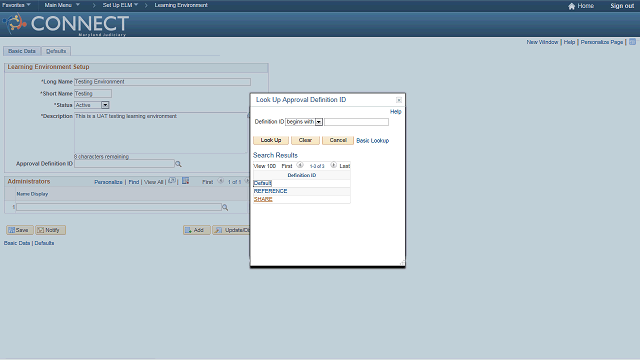Show previous row in Administrators grid

[220, 181]
